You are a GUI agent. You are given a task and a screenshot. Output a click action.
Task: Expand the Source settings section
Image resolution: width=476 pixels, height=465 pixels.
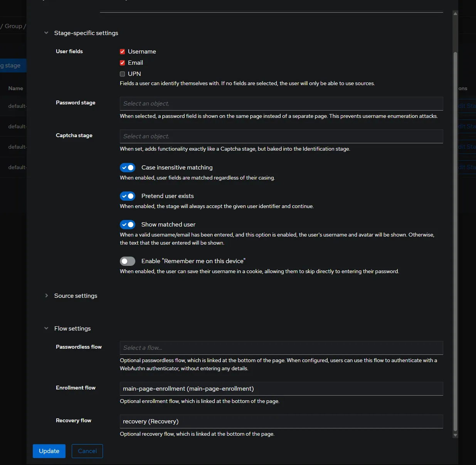[46, 296]
